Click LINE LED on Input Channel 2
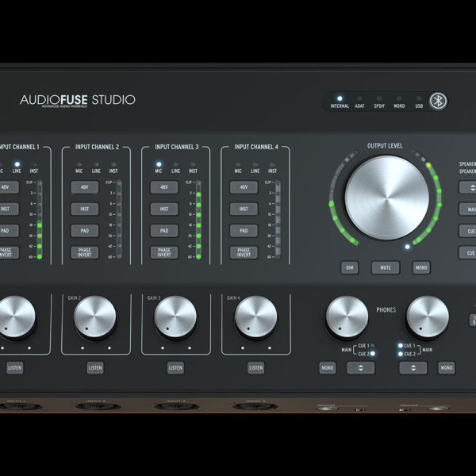The image size is (476, 476). [x=96, y=164]
